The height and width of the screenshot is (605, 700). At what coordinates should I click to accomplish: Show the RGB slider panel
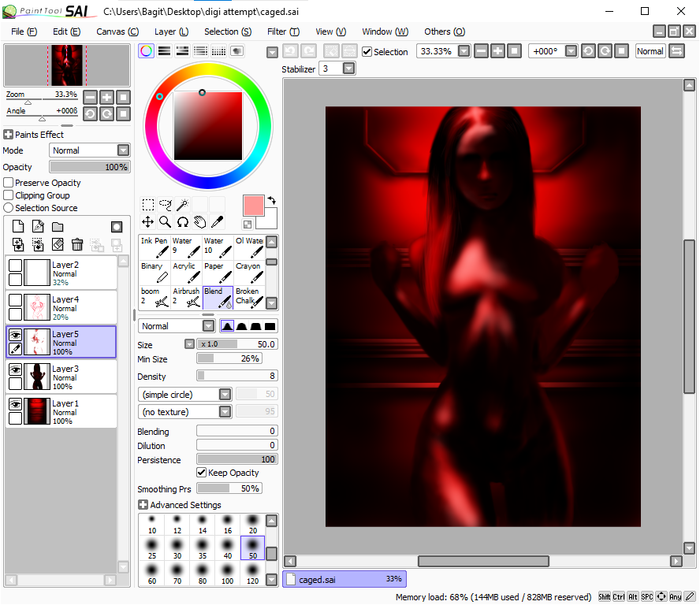click(x=164, y=51)
